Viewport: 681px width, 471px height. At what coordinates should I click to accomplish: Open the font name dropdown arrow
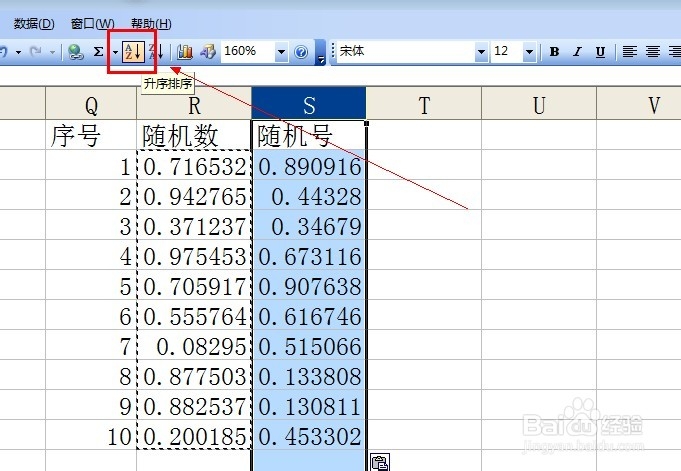481,52
